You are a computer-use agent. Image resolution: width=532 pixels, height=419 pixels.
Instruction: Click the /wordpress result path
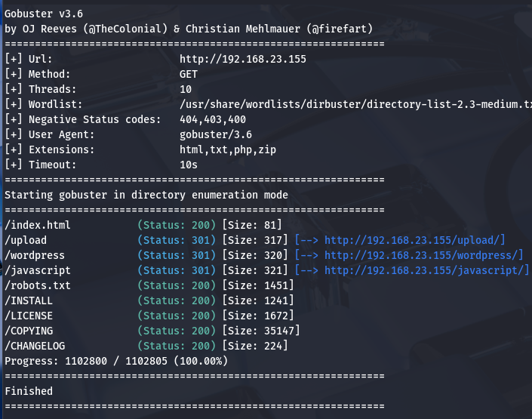click(x=35, y=255)
